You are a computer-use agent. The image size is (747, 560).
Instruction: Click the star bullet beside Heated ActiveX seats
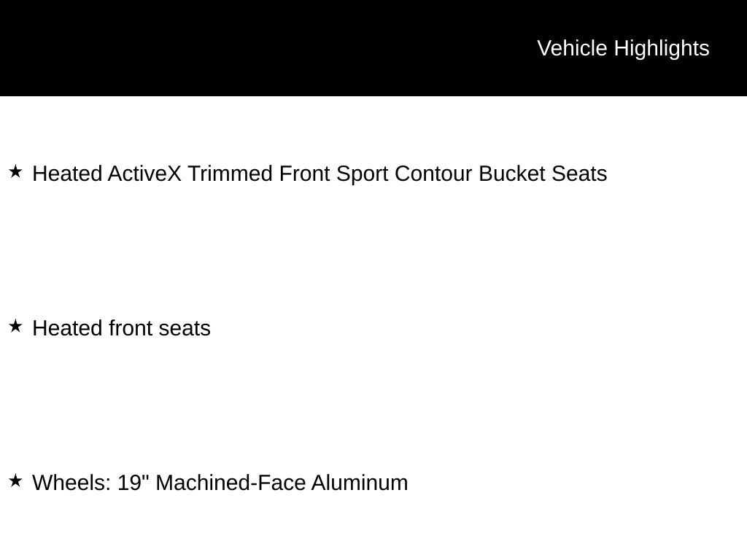coord(15,172)
